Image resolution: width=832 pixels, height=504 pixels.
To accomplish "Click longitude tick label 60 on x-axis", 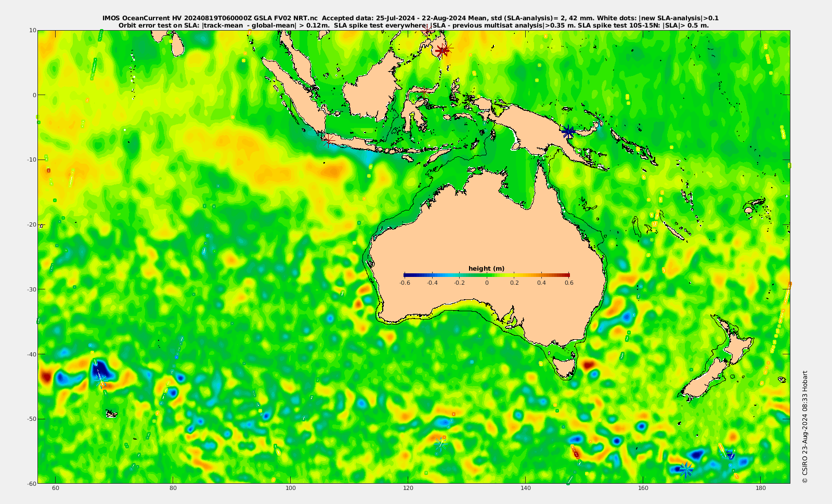I will point(56,488).
